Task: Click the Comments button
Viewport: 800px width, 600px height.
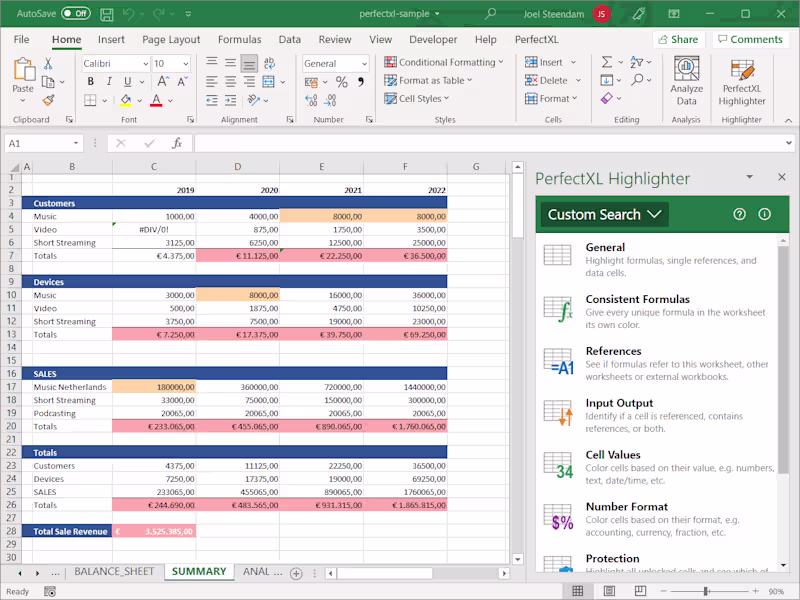Action: click(750, 40)
